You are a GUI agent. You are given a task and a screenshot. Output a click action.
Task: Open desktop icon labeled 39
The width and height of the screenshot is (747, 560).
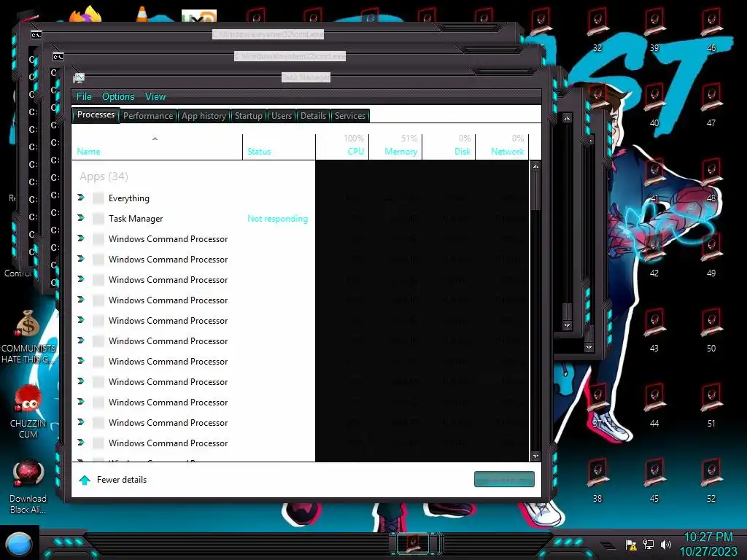point(654,28)
